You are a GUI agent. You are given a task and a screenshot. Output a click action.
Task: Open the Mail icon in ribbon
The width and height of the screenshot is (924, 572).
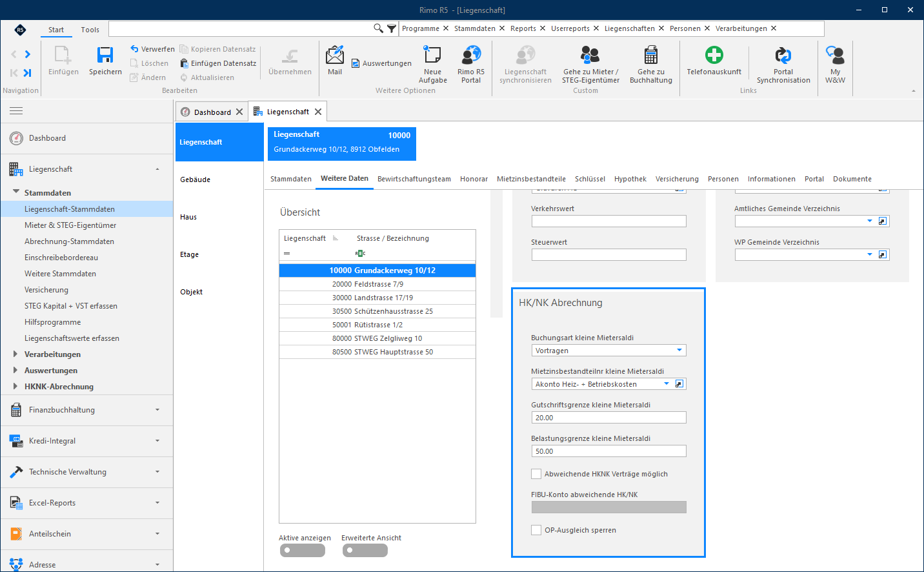click(335, 55)
